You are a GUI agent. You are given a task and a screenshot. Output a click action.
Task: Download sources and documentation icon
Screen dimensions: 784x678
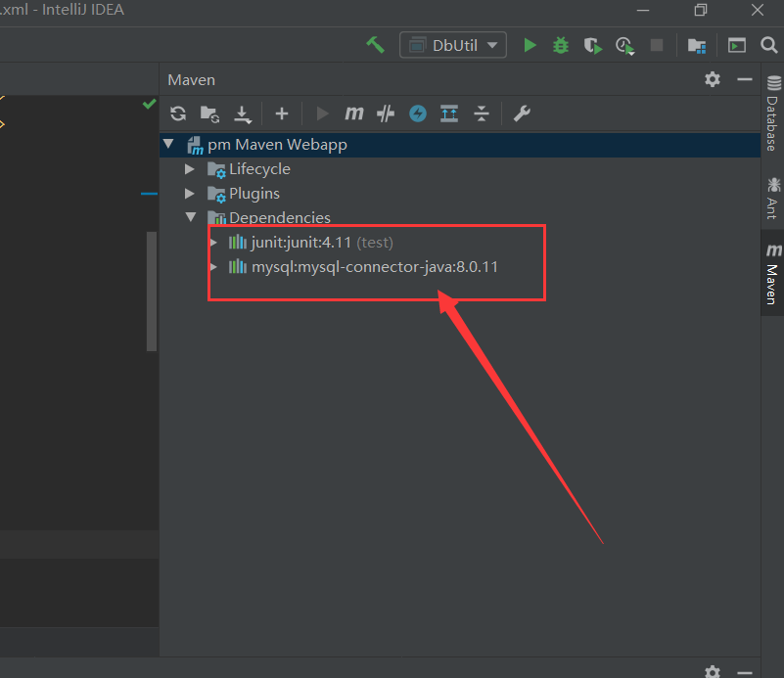pyautogui.click(x=243, y=114)
